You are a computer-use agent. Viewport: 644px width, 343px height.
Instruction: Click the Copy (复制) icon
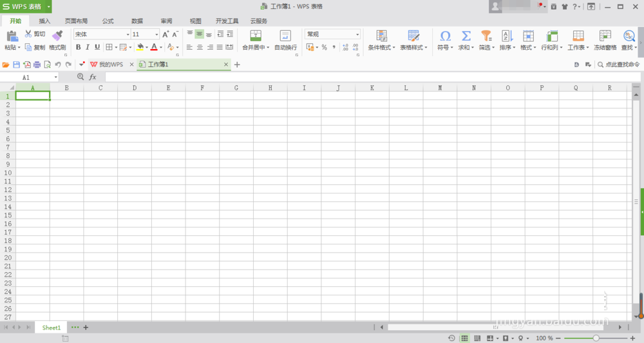click(x=28, y=47)
